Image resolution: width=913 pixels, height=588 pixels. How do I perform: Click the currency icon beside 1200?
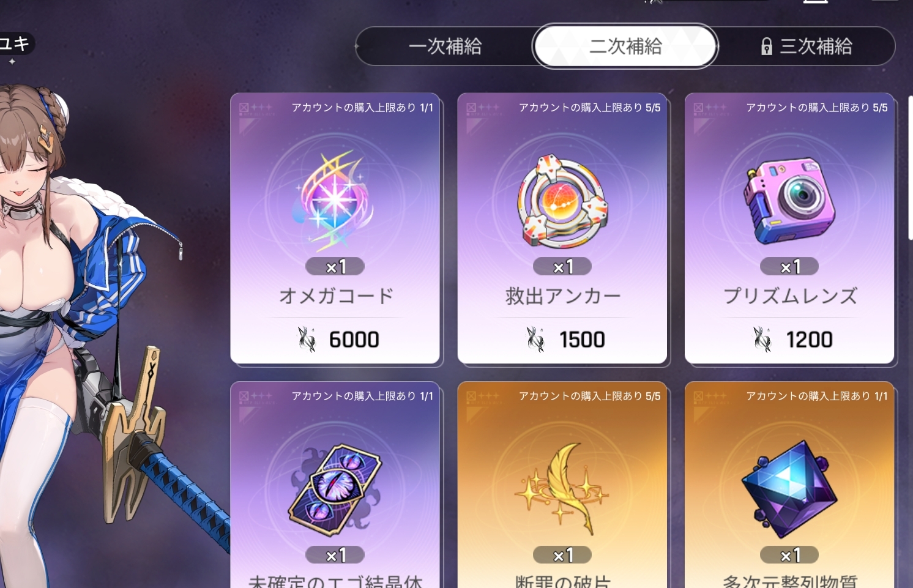(762, 340)
